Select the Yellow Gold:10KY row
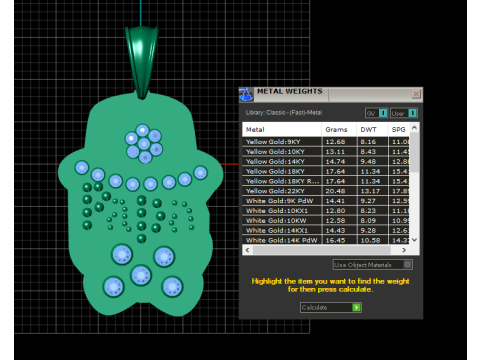480x360 pixels. point(326,152)
